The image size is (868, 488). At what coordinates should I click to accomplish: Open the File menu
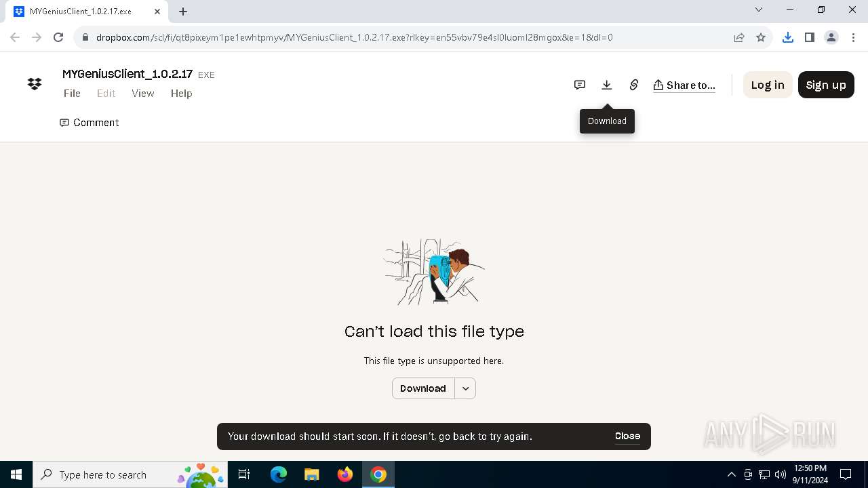tap(72, 94)
